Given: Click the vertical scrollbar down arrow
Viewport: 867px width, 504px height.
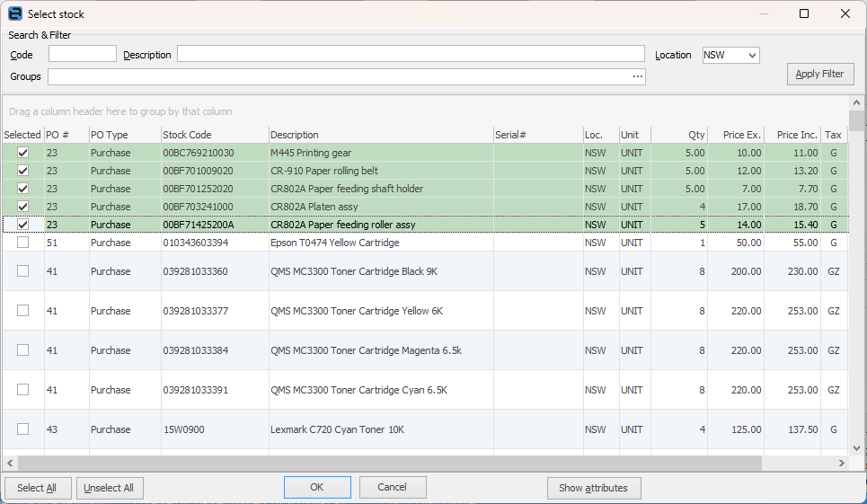Looking at the screenshot, I should tap(858, 447).
